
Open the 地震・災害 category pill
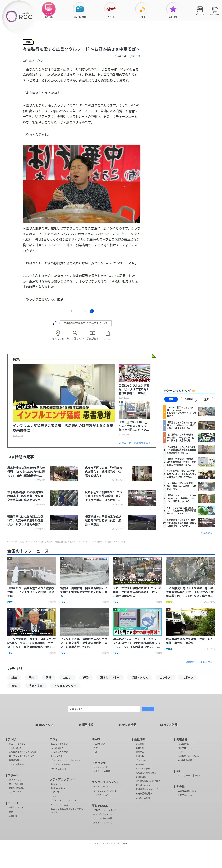click(35, 686)
